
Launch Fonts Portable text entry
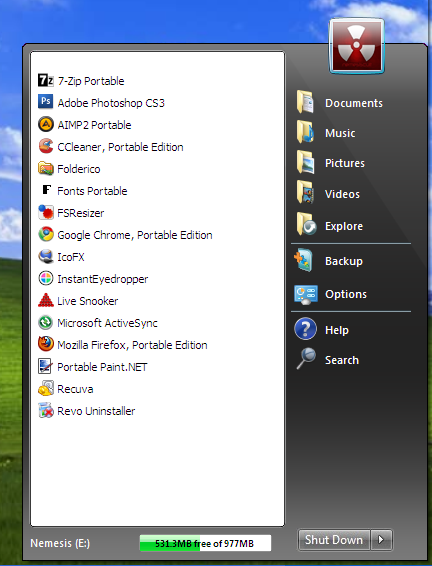pyautogui.click(x=92, y=191)
